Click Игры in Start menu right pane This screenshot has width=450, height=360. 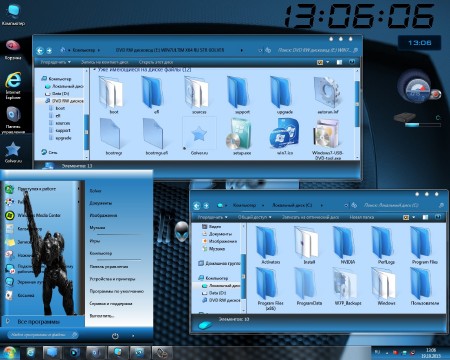[x=95, y=241]
